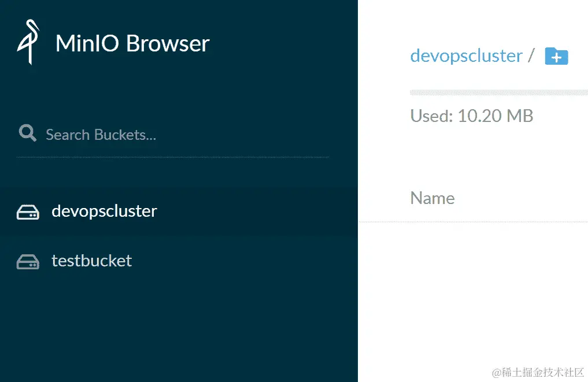Screen dimensions: 588x382
Task: Open the testbucket bucket
Action: (x=179, y=261)
